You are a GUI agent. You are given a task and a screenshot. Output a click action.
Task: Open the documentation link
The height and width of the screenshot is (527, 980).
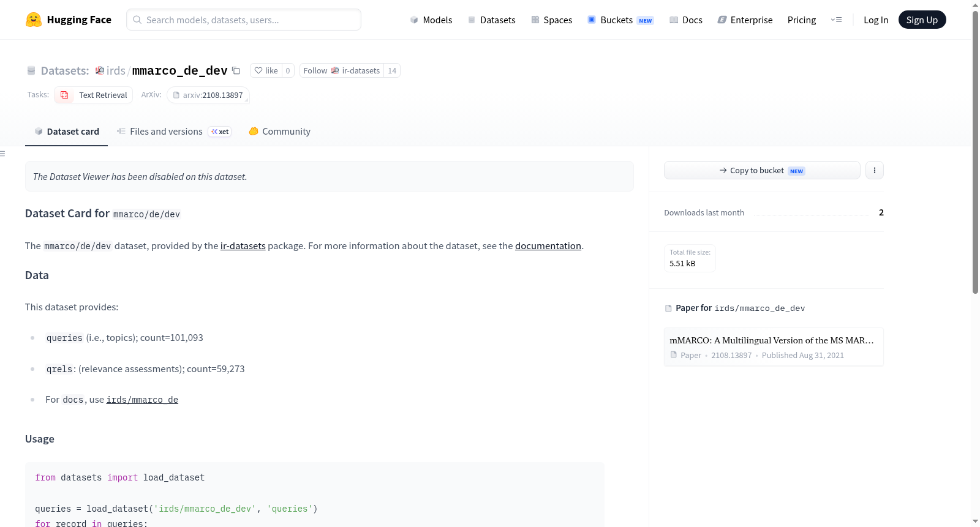click(x=548, y=246)
